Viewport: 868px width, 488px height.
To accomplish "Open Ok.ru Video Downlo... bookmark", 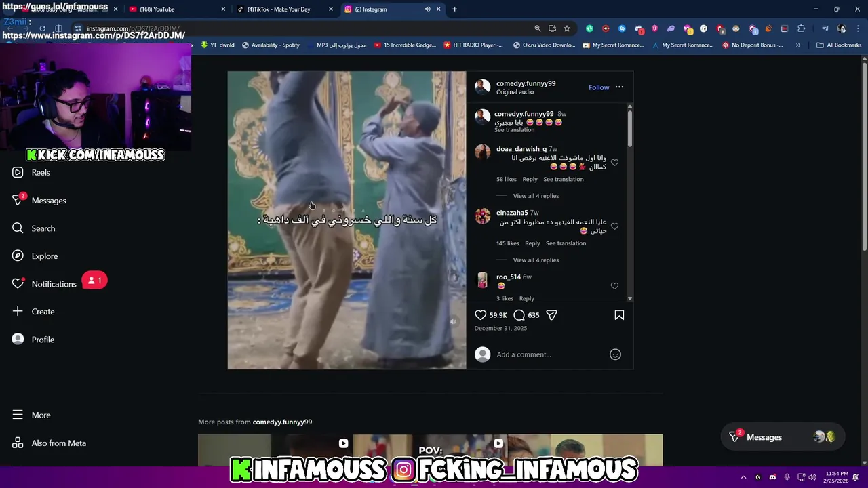I will tap(544, 45).
